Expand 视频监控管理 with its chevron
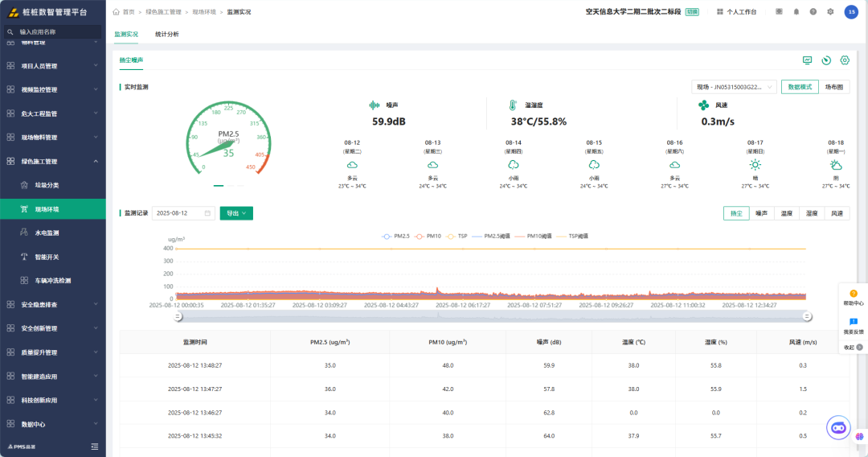 point(96,89)
